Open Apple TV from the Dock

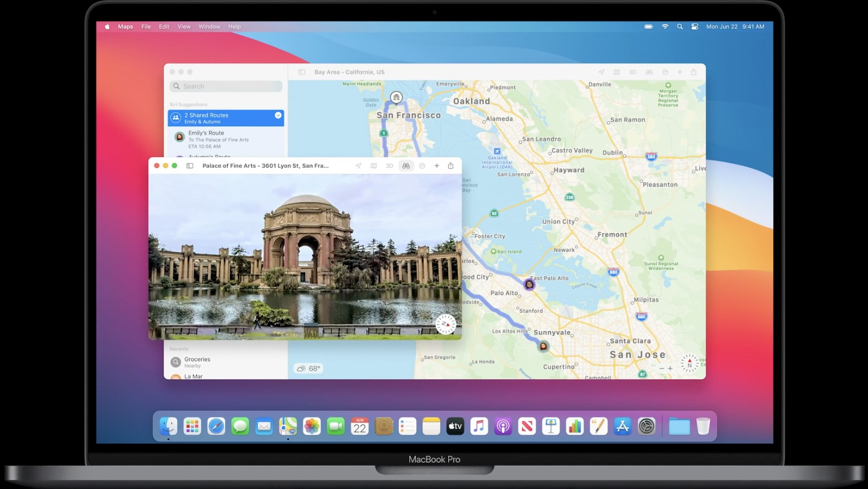coord(455,426)
